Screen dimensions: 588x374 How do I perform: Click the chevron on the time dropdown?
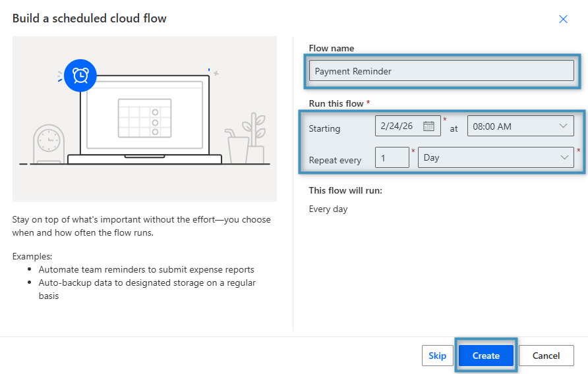(563, 126)
